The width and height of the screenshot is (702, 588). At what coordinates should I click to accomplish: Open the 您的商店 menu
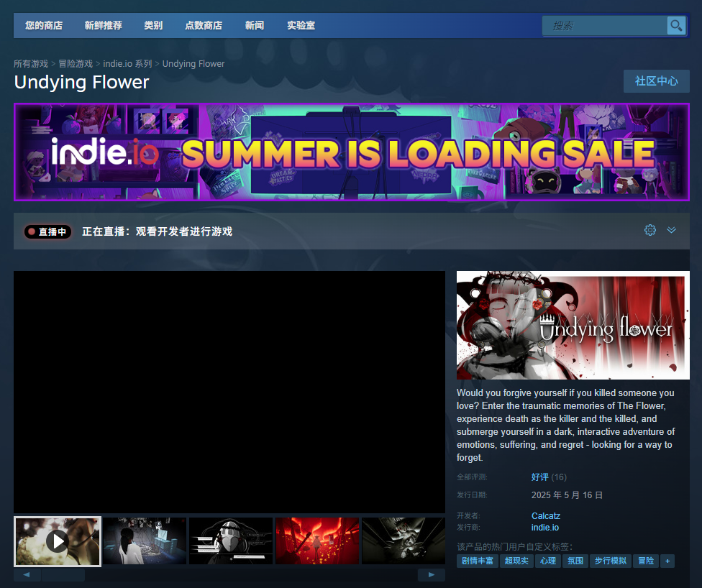pyautogui.click(x=44, y=25)
